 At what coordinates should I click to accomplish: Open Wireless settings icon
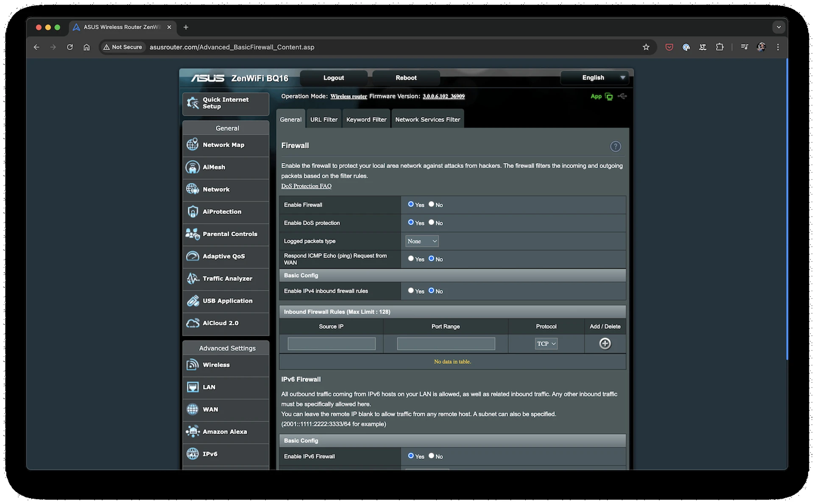[x=192, y=365]
